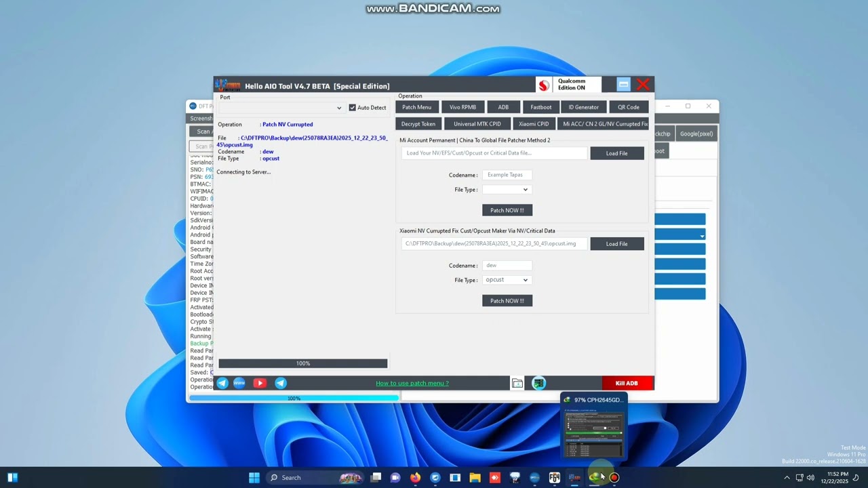Click the Kill ADB button
Image resolution: width=868 pixels, height=488 pixels.
(x=628, y=384)
